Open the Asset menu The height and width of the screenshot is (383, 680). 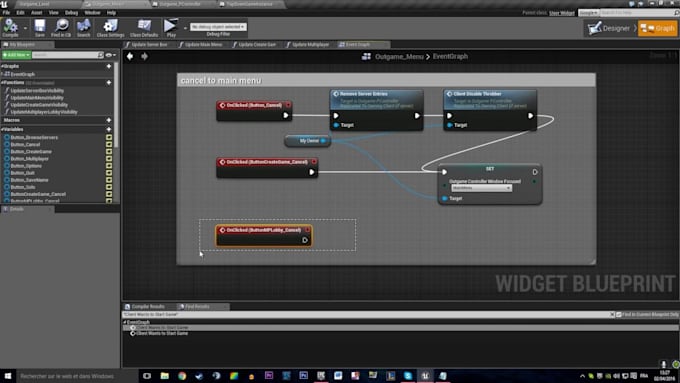36,13
